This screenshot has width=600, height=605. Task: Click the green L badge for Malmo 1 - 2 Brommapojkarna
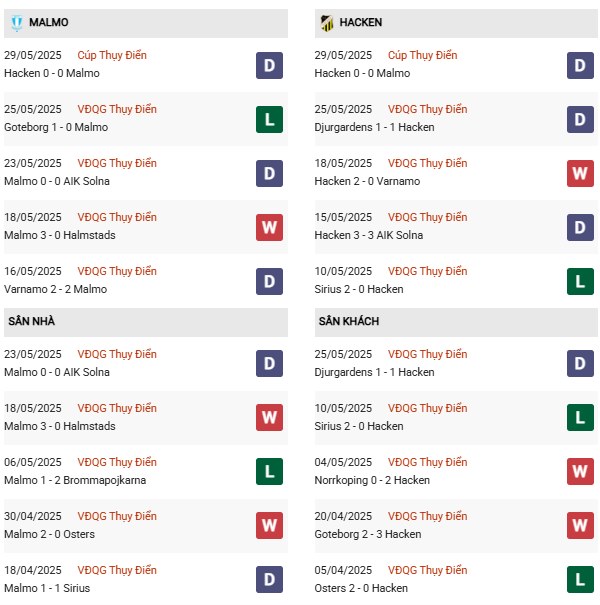[269, 472]
